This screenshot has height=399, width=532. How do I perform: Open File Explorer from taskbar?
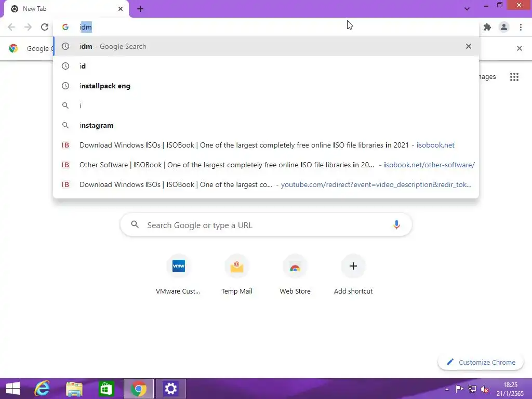click(x=74, y=389)
